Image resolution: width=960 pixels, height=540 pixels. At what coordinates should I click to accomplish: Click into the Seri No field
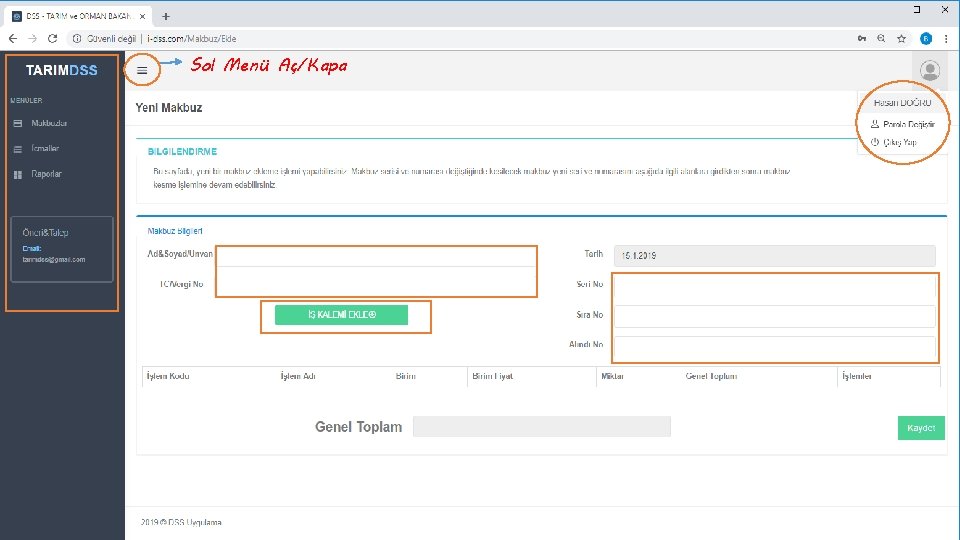774,285
